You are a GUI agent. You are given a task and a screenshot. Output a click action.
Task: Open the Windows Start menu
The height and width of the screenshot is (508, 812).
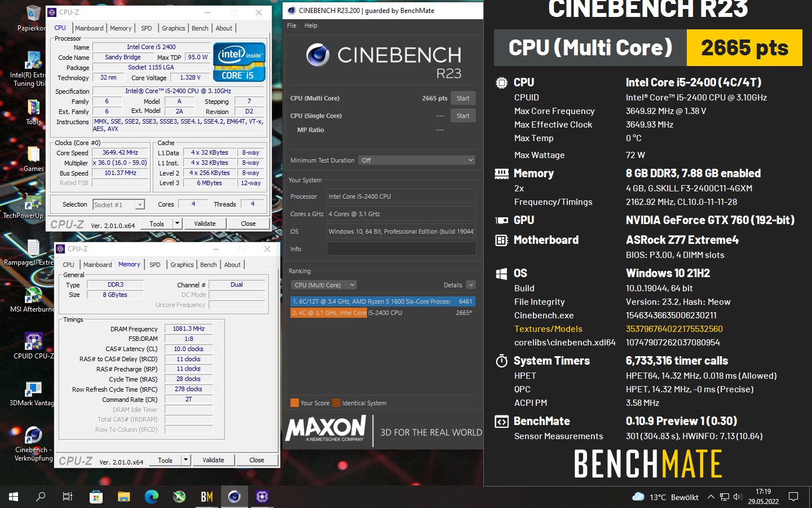(x=14, y=497)
